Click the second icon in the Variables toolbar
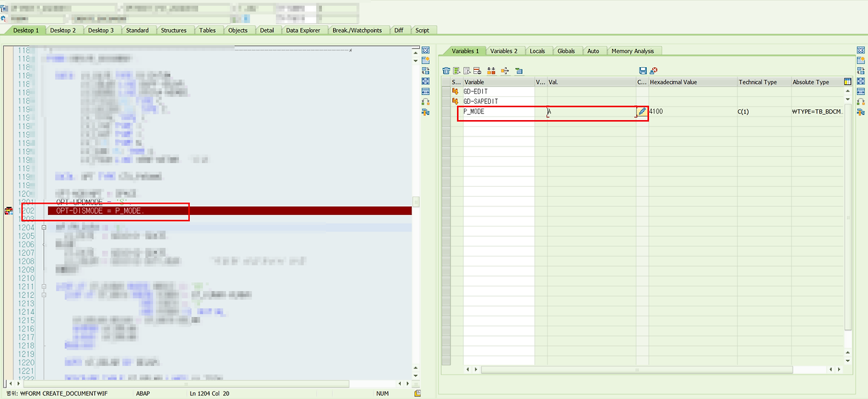The width and height of the screenshot is (868, 399). pos(457,71)
